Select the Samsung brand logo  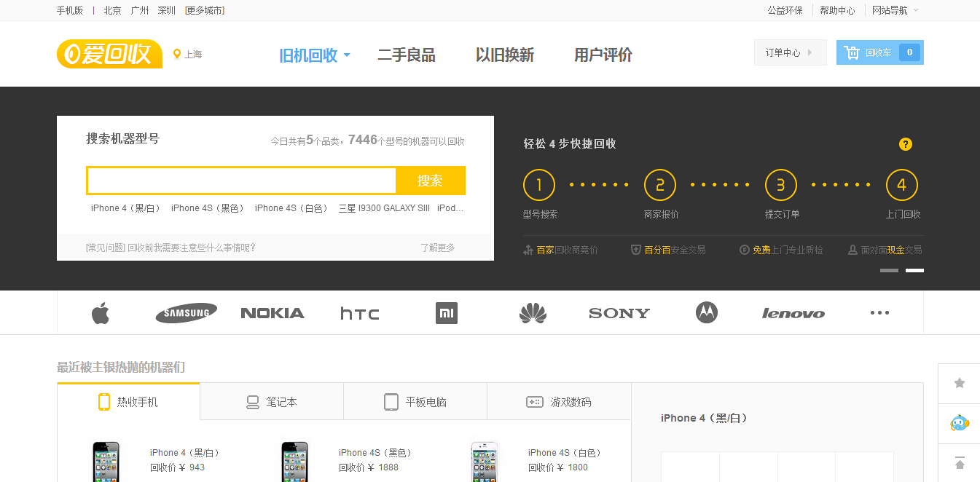coord(186,313)
